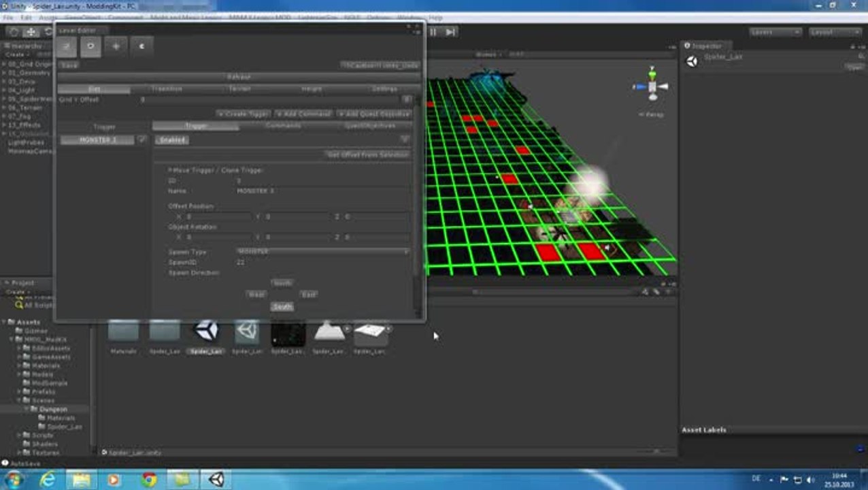The image size is (868, 490).
Task: Select the plus tool icon in Level Editor
Action: click(x=116, y=46)
